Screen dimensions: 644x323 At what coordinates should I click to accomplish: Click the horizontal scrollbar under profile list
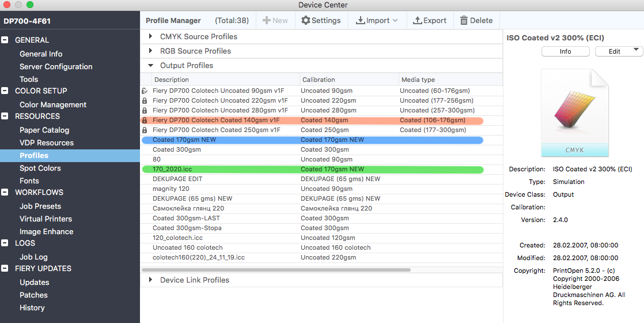[x=276, y=269]
